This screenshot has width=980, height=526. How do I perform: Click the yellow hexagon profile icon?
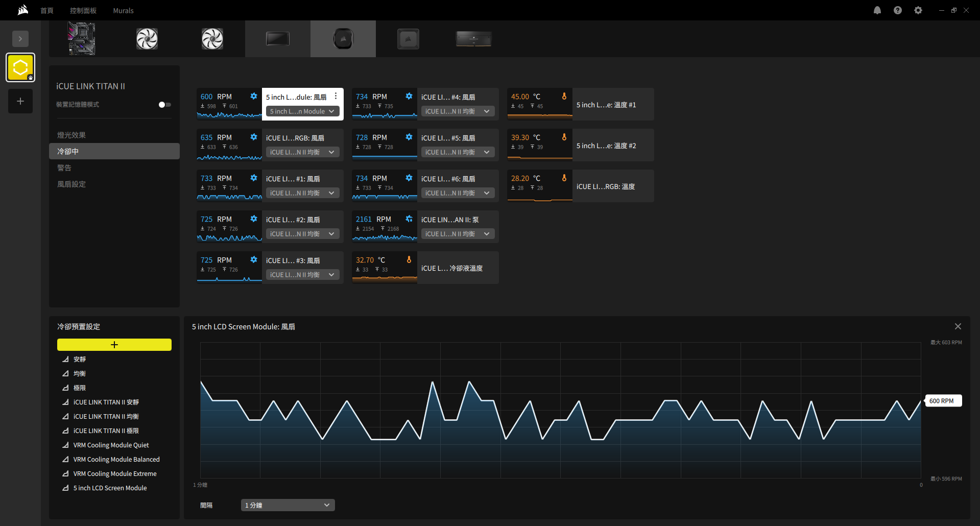click(20, 67)
